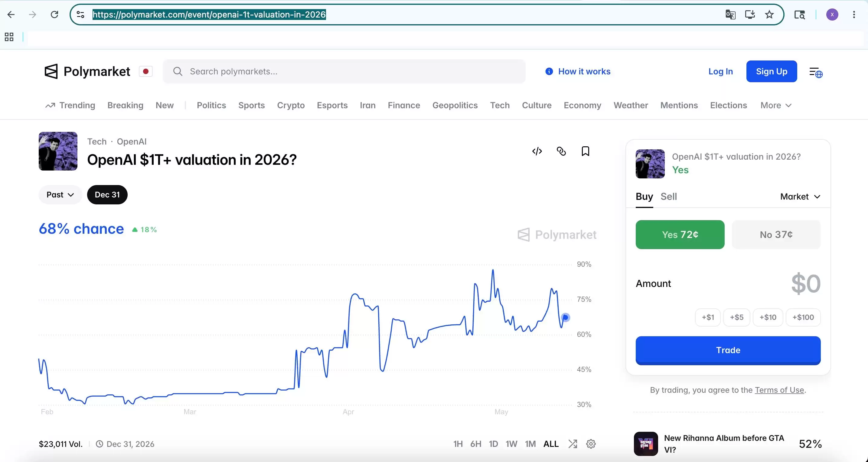Copy the market link icon

[561, 151]
